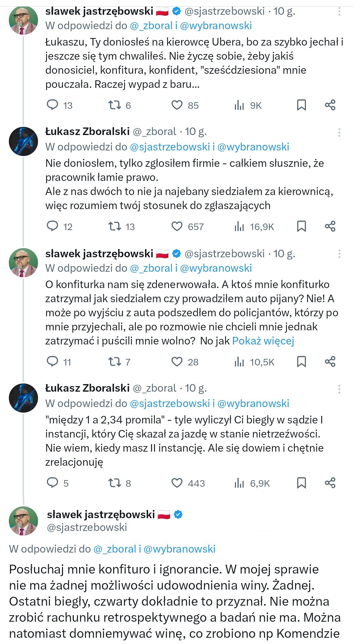Like Zboralski's tweet showing 443 likes
The image size is (354, 644).
pos(177,483)
